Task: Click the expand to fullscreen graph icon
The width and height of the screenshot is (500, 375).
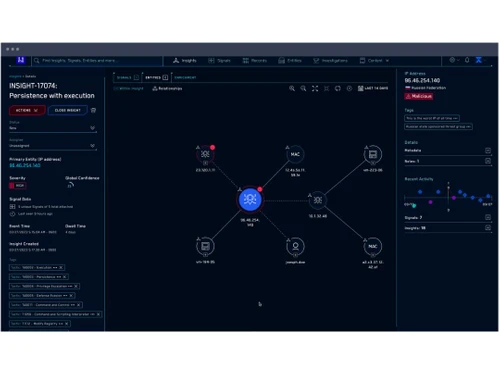Action: [315, 88]
